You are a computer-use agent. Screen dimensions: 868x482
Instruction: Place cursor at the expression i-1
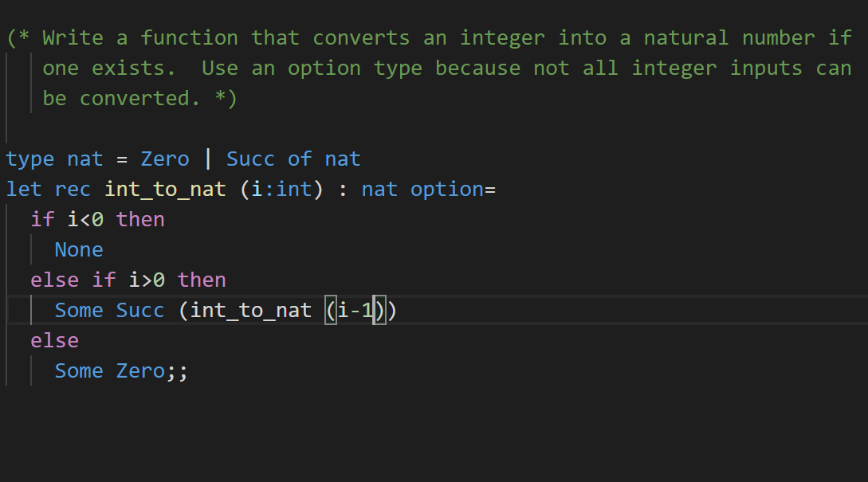354,310
